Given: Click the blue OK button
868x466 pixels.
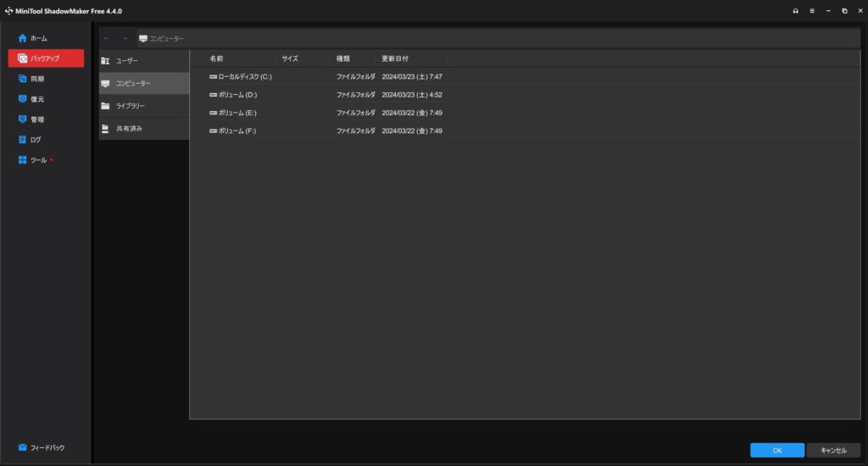Looking at the screenshot, I should pos(777,451).
